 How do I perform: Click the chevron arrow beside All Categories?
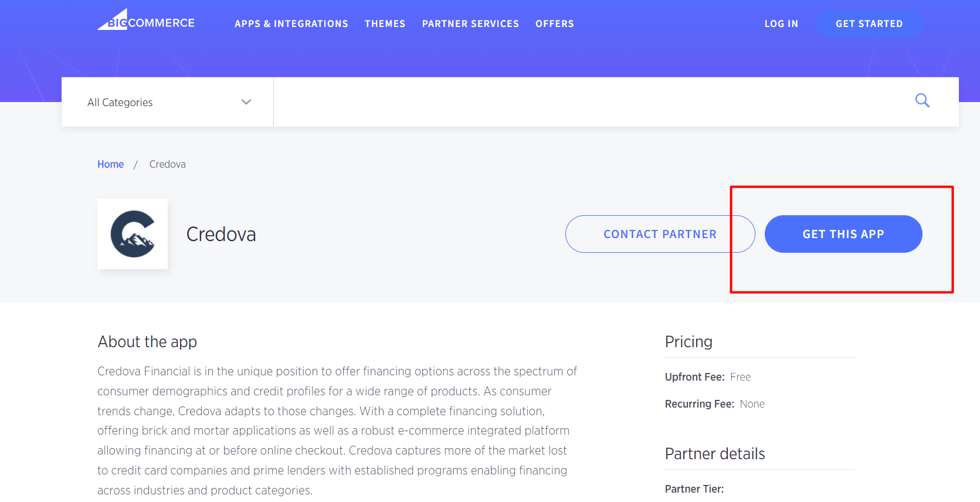tap(246, 102)
